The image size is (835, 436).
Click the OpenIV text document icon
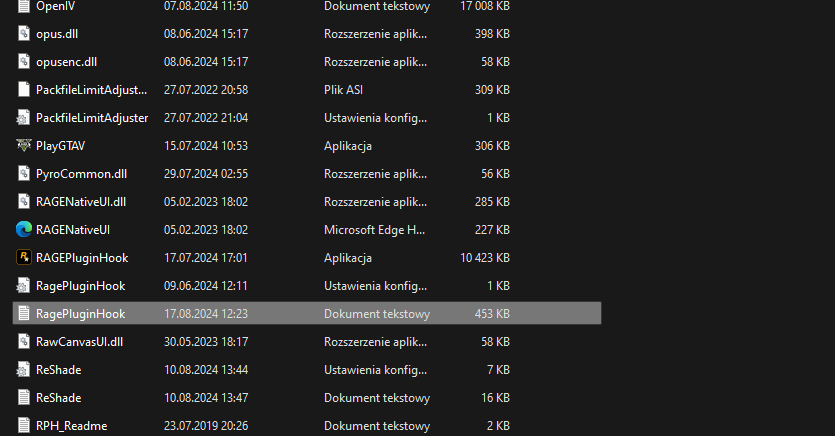pyautogui.click(x=24, y=6)
